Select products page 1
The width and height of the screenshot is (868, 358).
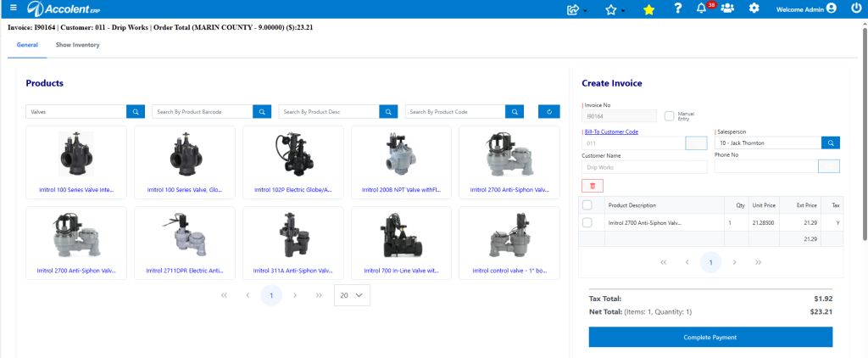[x=271, y=295]
